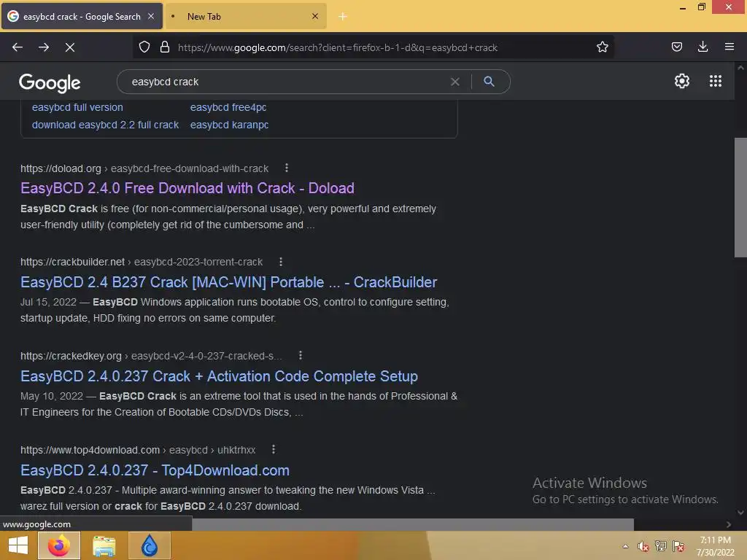Open Action Center flag icon
Viewport: 747px width, 560px height.
(678, 546)
